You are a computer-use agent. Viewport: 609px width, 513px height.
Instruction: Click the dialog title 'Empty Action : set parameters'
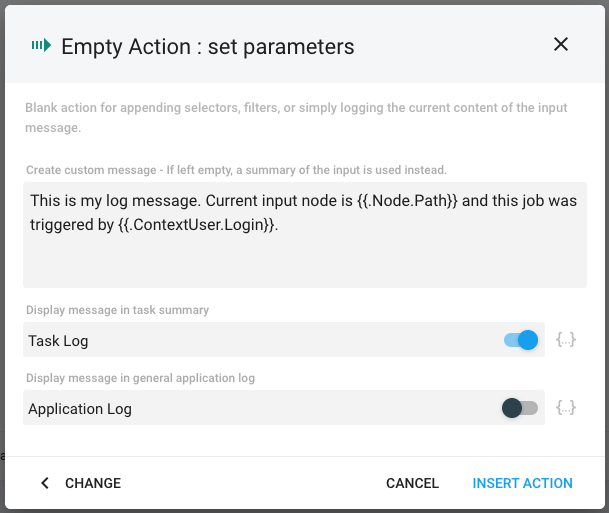point(207,47)
